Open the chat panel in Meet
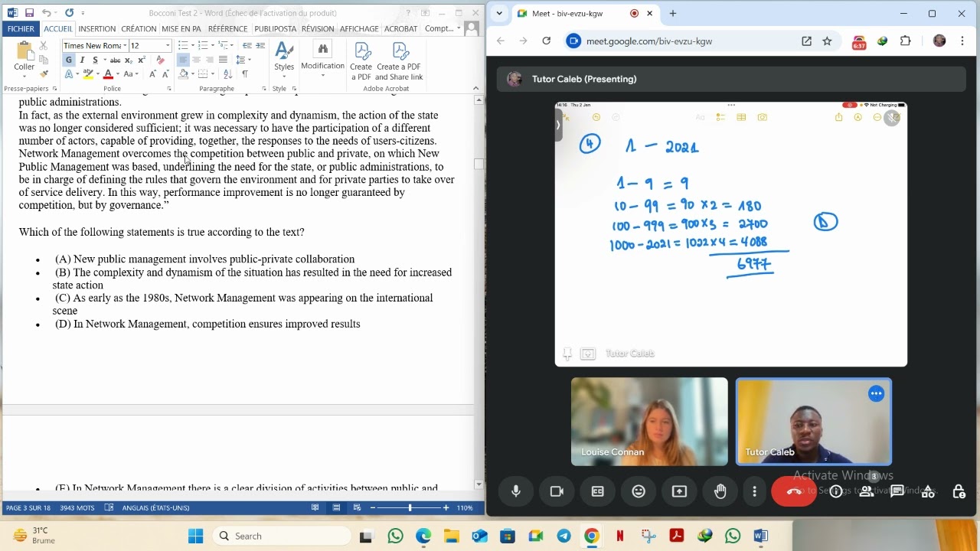 (897, 491)
